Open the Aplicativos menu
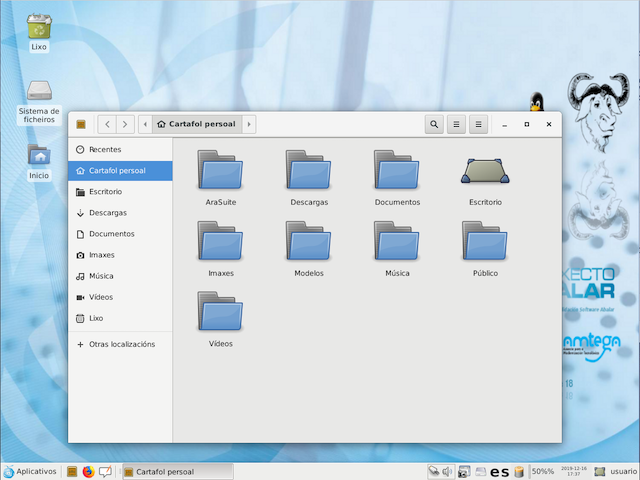This screenshot has width=640, height=480. pos(30,471)
